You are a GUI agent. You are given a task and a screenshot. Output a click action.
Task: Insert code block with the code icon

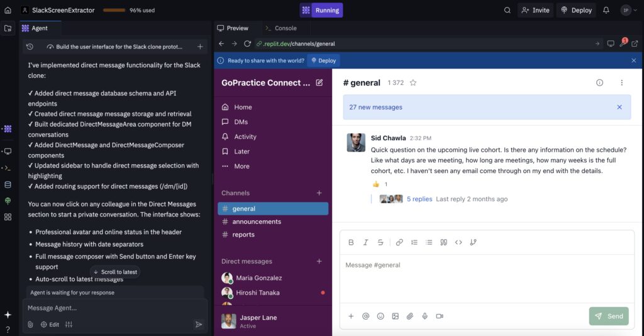coord(458,242)
